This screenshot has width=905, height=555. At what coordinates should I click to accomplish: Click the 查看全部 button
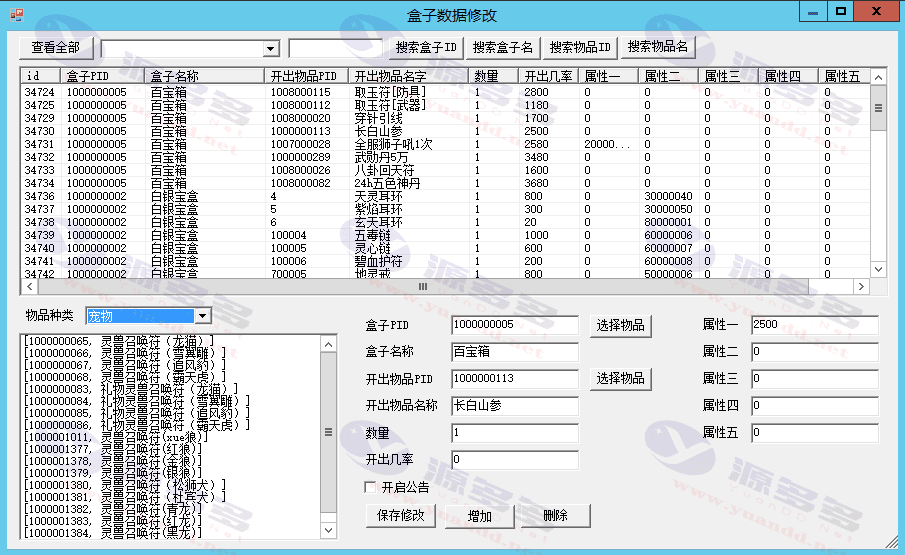(x=56, y=48)
